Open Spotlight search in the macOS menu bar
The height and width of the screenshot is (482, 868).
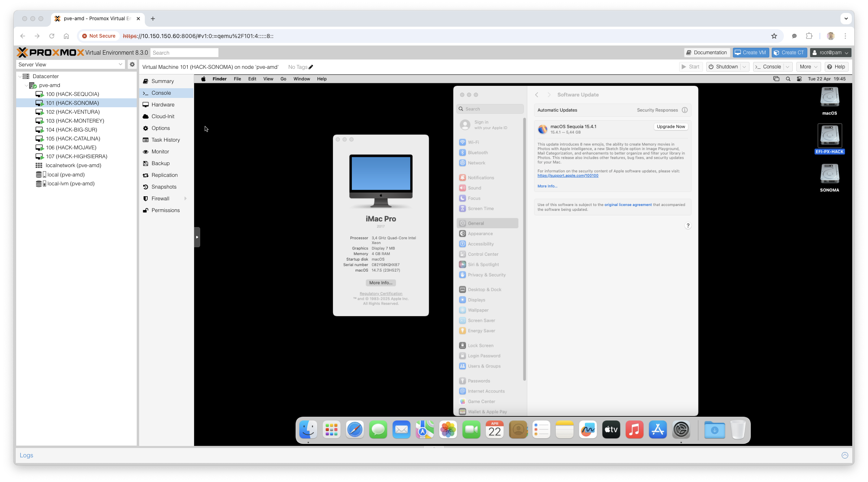(788, 79)
